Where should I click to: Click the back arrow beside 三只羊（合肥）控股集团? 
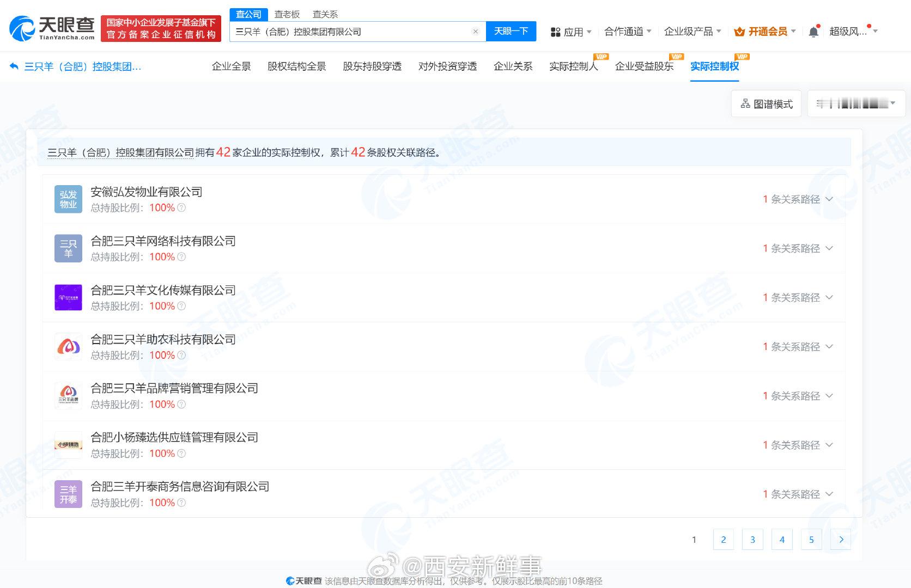point(14,66)
